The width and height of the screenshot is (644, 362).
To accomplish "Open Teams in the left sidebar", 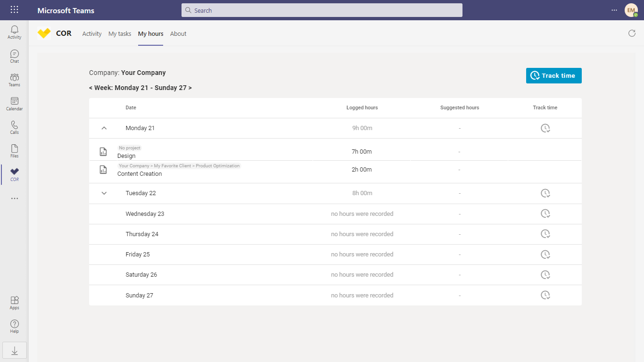I will coord(15,80).
